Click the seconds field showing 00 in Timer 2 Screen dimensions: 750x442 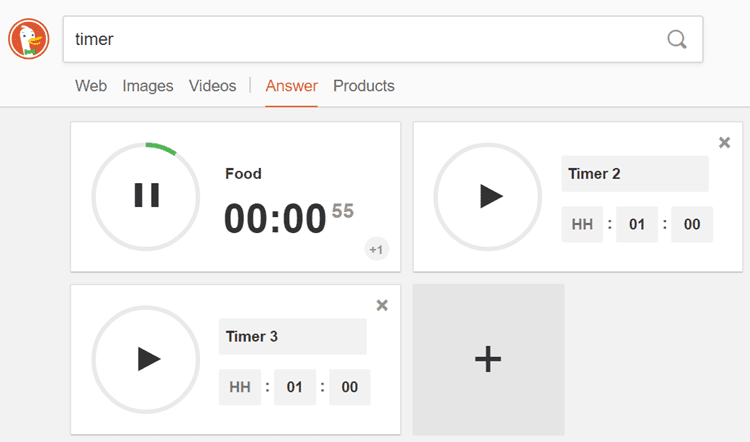tap(692, 225)
